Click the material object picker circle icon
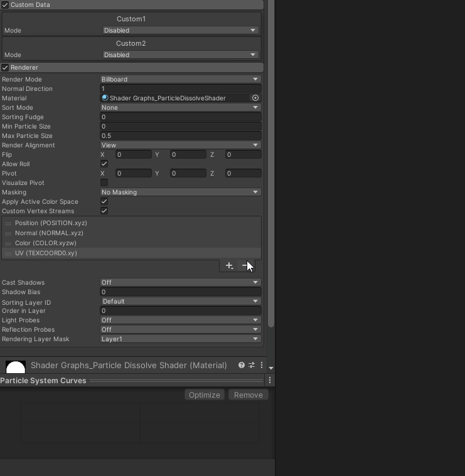Viewport: 465px width, 476px height. [x=255, y=98]
